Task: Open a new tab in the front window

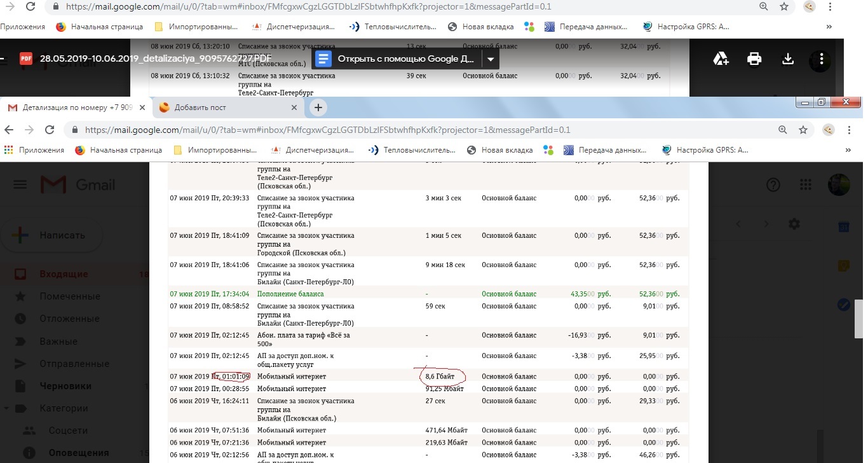Action: (318, 107)
